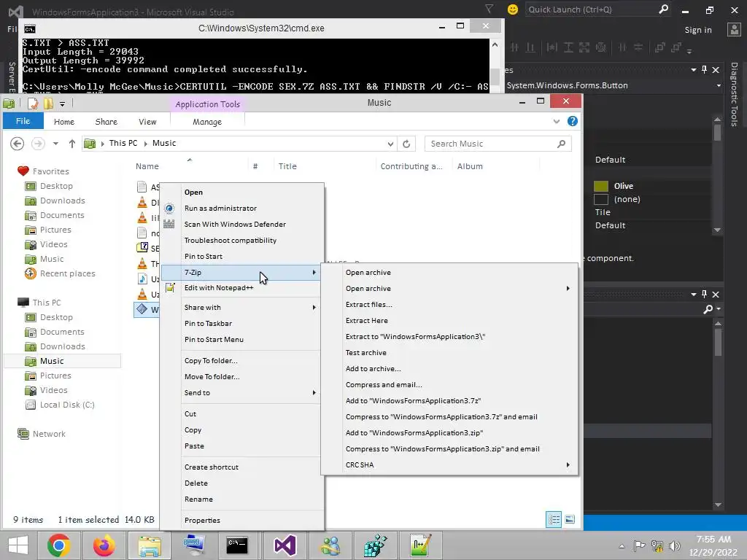Customize Quick Access Toolbar dropdown
The width and height of the screenshot is (747, 560).
pyautogui.click(x=63, y=104)
